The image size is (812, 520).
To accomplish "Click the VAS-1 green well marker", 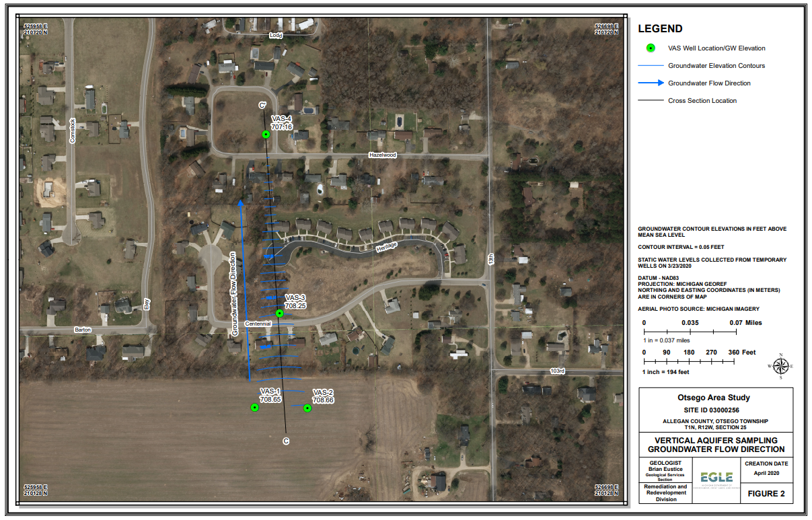I will (x=254, y=407).
